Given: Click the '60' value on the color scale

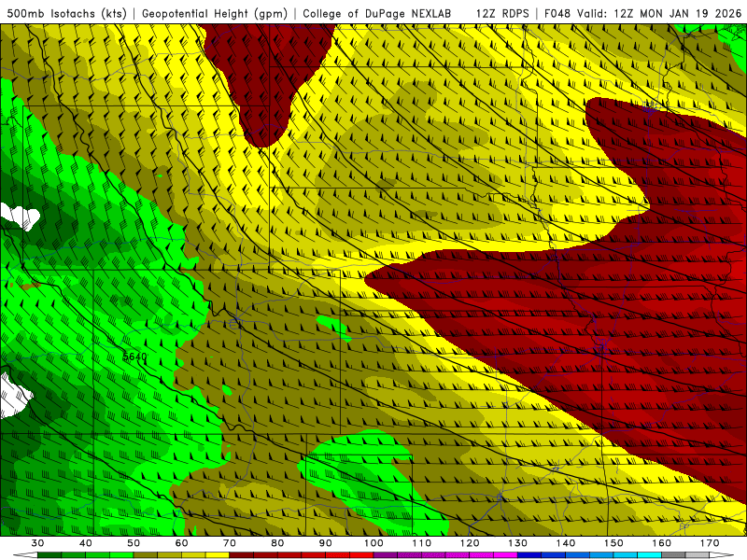Looking at the screenshot, I should [181, 543].
